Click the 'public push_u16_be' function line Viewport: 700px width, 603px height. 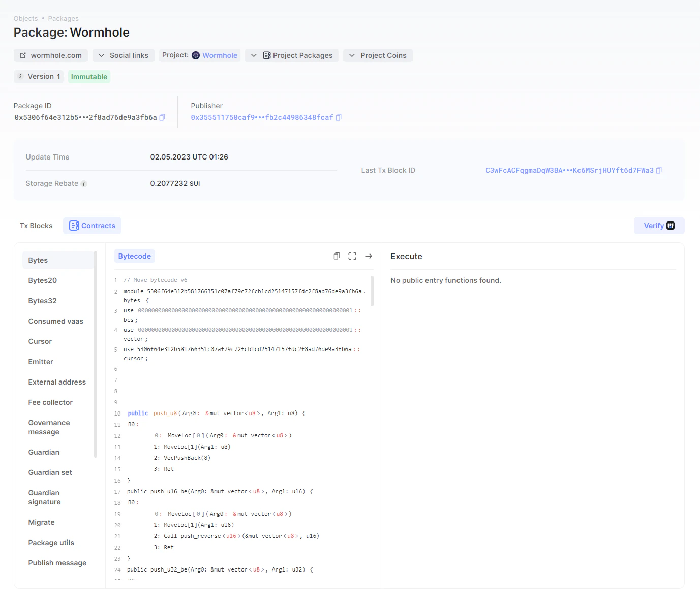click(220, 491)
